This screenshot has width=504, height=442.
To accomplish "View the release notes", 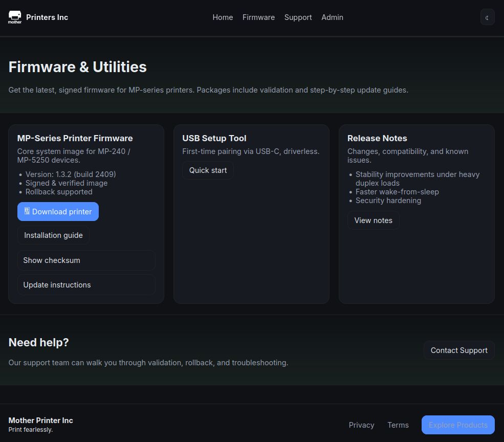I will click(x=373, y=220).
